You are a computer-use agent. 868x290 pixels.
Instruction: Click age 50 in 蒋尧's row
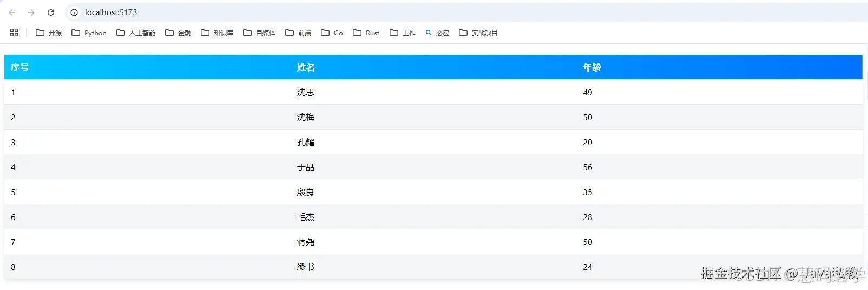tap(588, 242)
